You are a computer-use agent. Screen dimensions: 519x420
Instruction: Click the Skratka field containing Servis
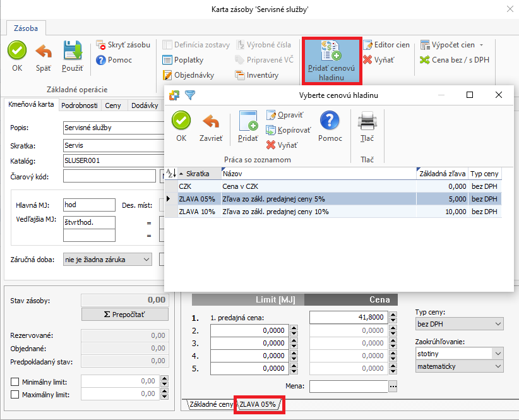tap(114, 145)
